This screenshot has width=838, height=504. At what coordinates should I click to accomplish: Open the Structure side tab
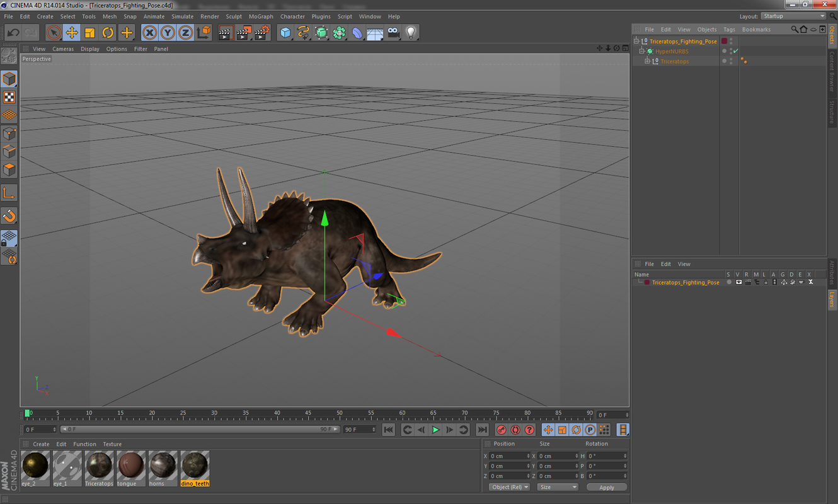coord(832,112)
